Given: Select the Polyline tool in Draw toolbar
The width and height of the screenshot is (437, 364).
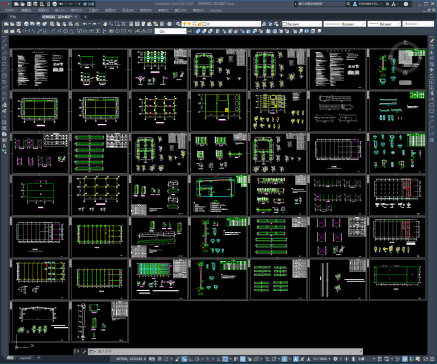Looking at the screenshot, I should (x=4, y=52).
